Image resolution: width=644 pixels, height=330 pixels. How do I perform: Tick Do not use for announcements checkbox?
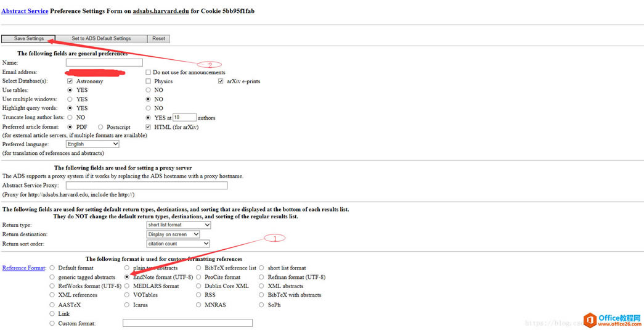coord(149,72)
